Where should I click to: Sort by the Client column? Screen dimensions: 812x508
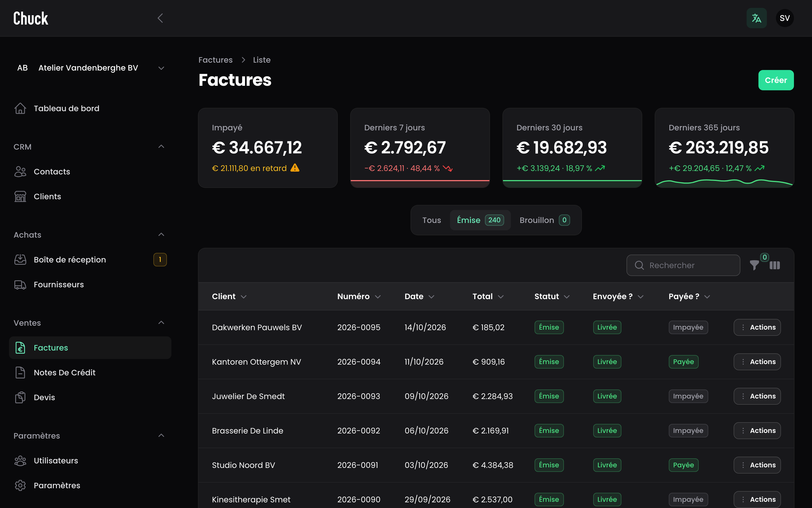coord(230,296)
